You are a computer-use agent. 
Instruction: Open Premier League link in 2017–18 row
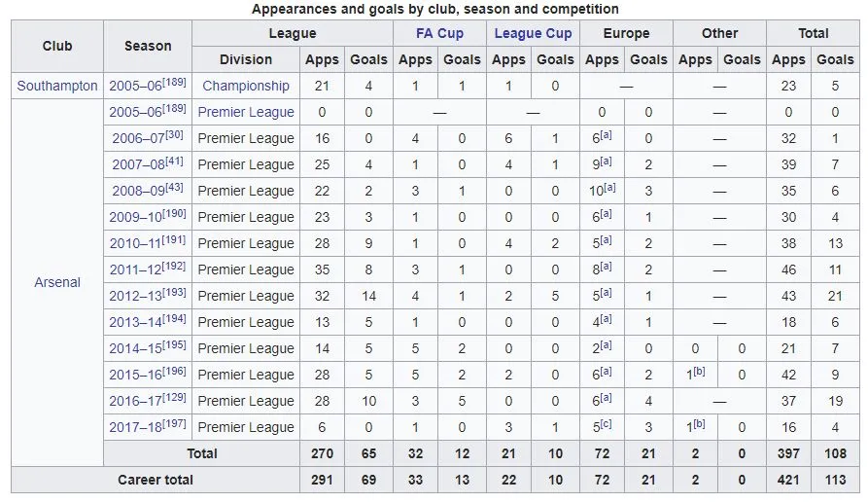246,427
